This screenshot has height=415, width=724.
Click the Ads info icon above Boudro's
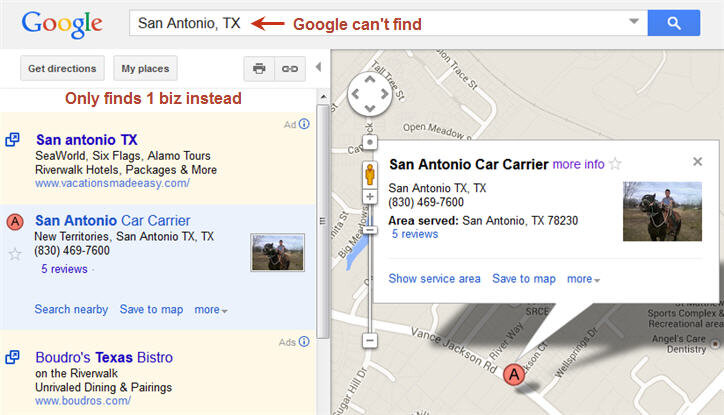pos(304,342)
